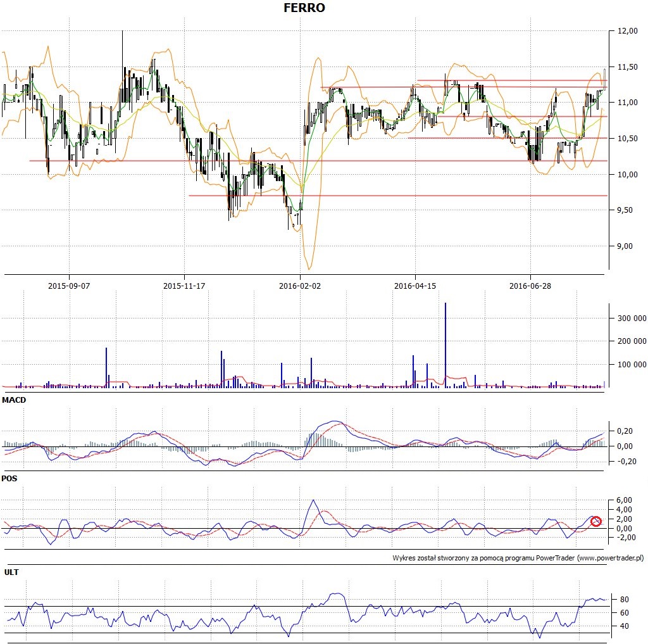Image resolution: width=648 pixels, height=644 pixels.
Task: Click the ULT indicator label
Action: click(x=11, y=572)
